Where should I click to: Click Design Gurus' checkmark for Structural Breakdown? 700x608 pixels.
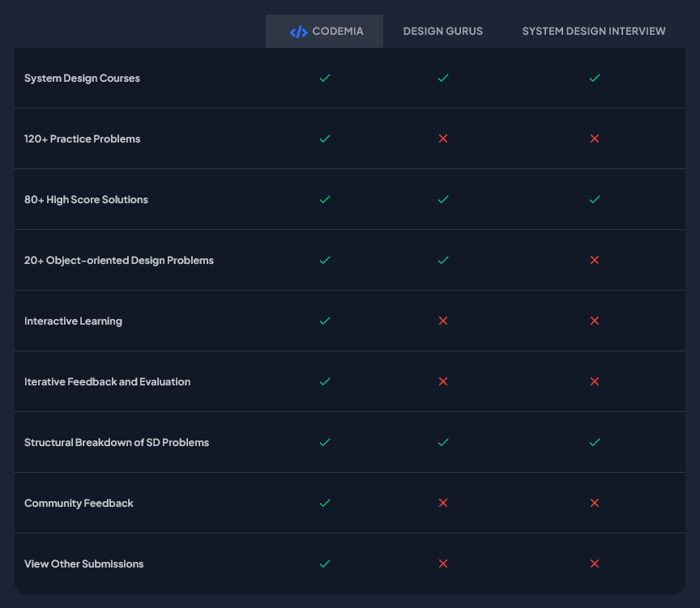tap(443, 443)
